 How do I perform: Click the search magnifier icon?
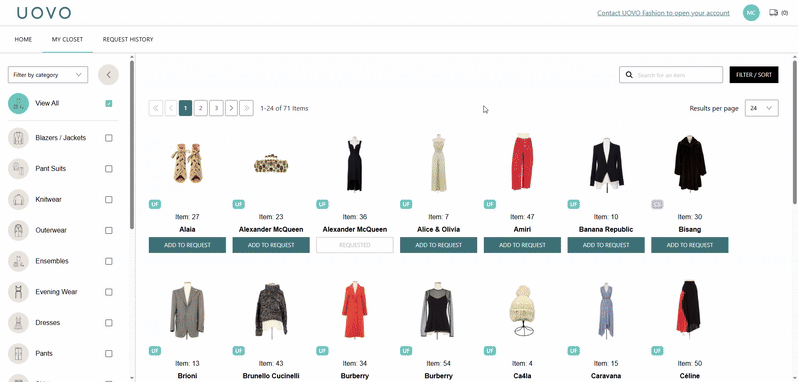629,75
